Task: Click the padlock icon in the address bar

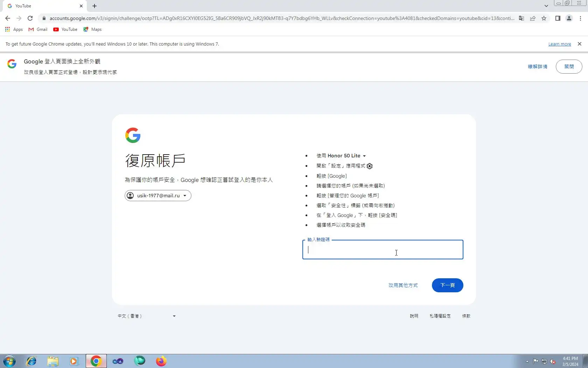Action: pos(44,18)
